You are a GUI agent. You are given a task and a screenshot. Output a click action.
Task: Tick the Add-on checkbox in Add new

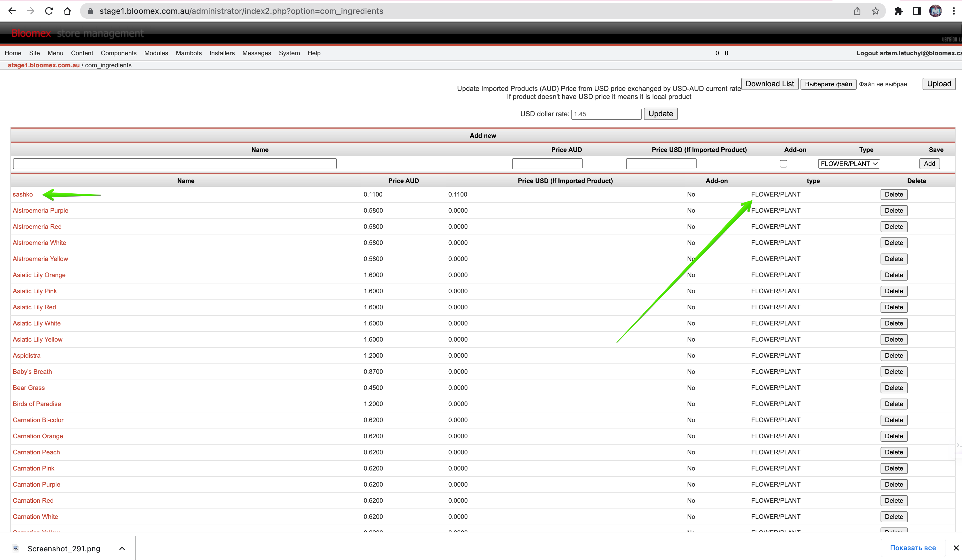[783, 164]
